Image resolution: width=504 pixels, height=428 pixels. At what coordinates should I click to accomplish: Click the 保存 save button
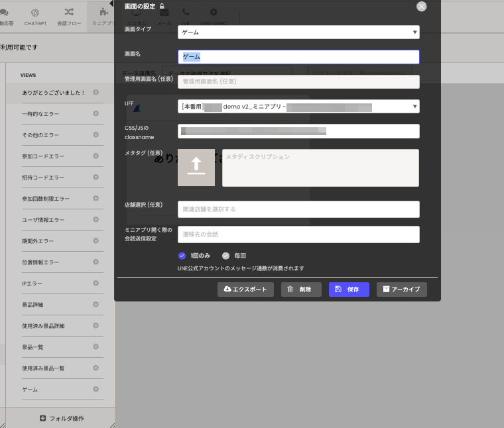(349, 290)
